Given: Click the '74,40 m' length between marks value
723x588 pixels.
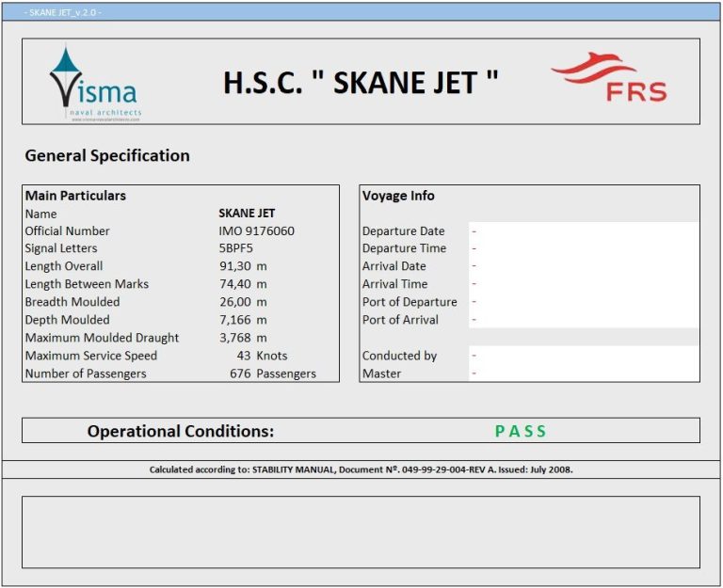Looking at the screenshot, I should [x=243, y=284].
